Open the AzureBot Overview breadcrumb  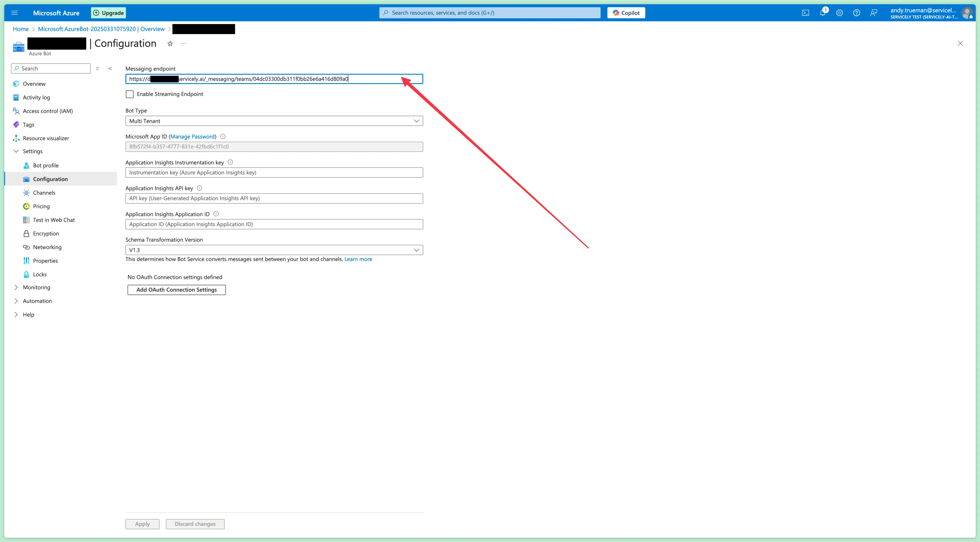[x=101, y=29]
